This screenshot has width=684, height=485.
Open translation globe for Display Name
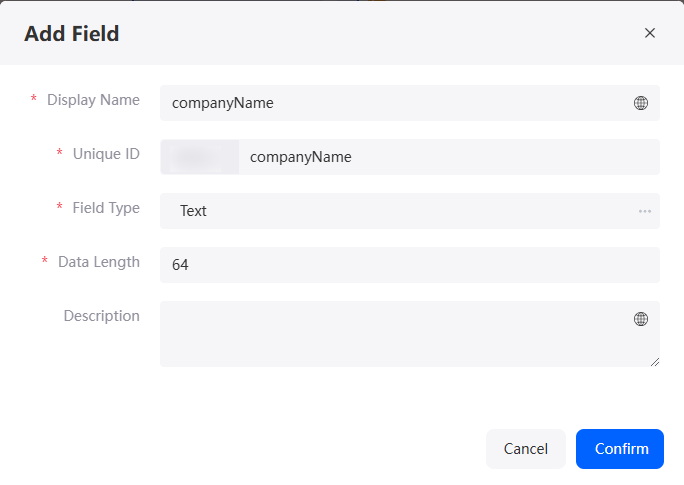click(x=640, y=103)
